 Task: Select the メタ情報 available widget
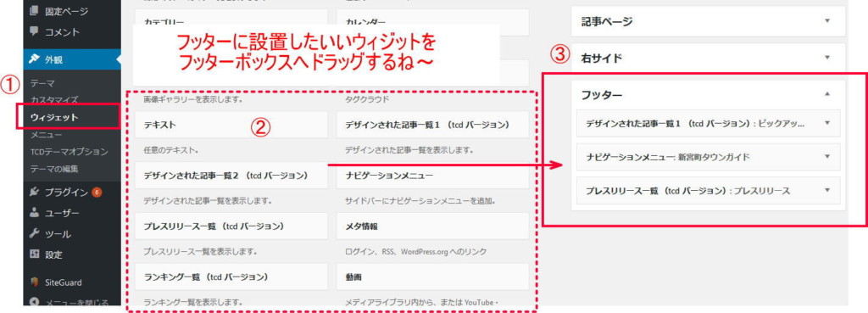[x=432, y=226]
